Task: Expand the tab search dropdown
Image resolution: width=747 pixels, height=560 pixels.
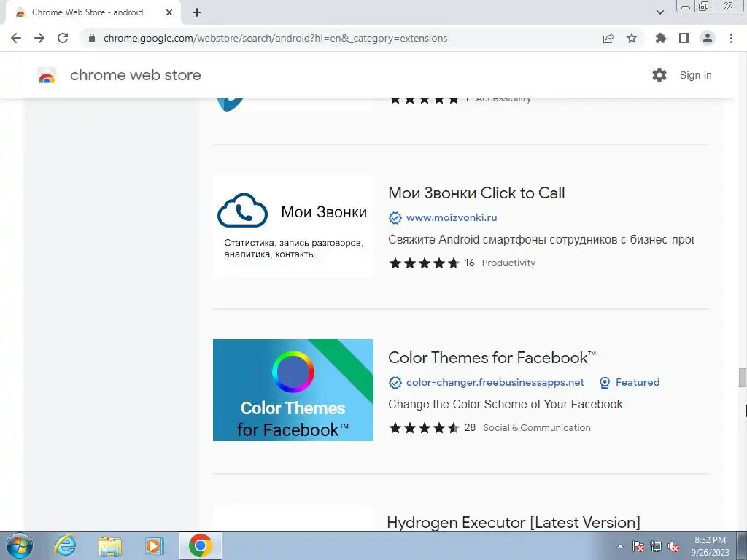Action: tap(660, 12)
